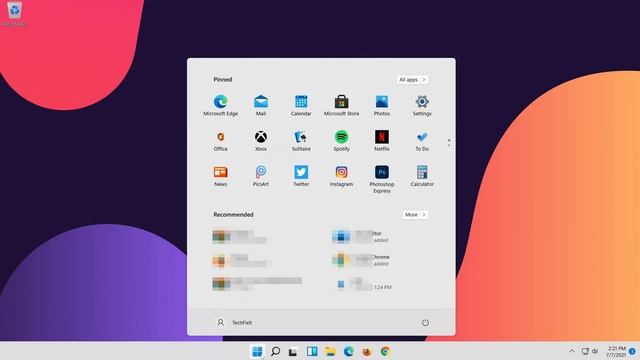
Task: Open Microsoft Edge from pinned apps
Action: coord(220,105)
